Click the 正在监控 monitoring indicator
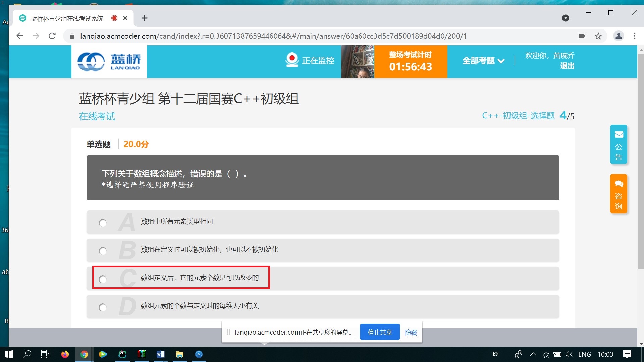This screenshot has width=644, height=362. (x=310, y=60)
